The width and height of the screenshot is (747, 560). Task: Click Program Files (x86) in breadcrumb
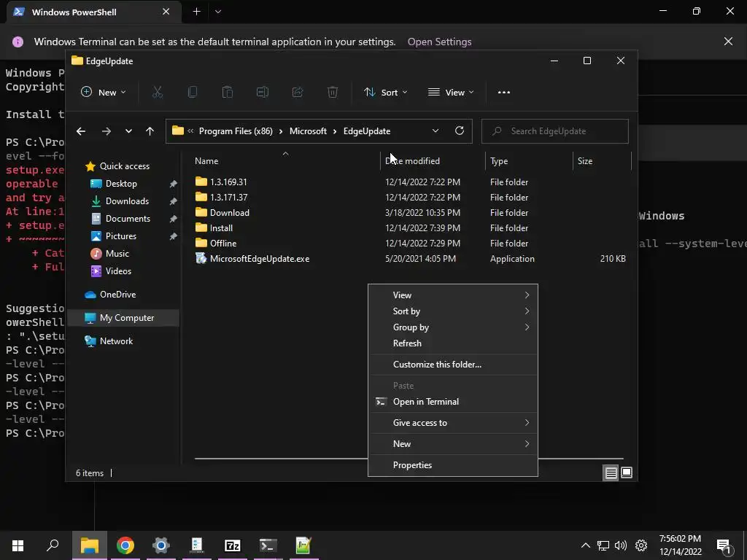coord(236,131)
